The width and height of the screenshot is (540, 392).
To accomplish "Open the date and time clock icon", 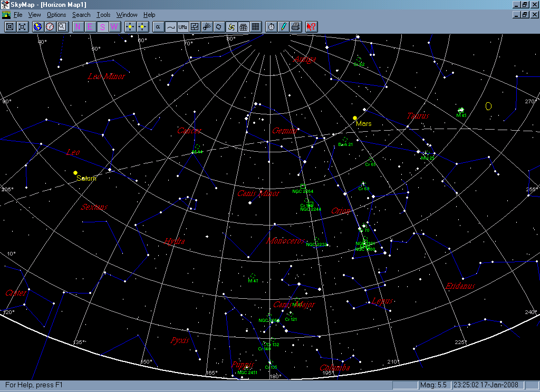I will pyautogui.click(x=50, y=27).
